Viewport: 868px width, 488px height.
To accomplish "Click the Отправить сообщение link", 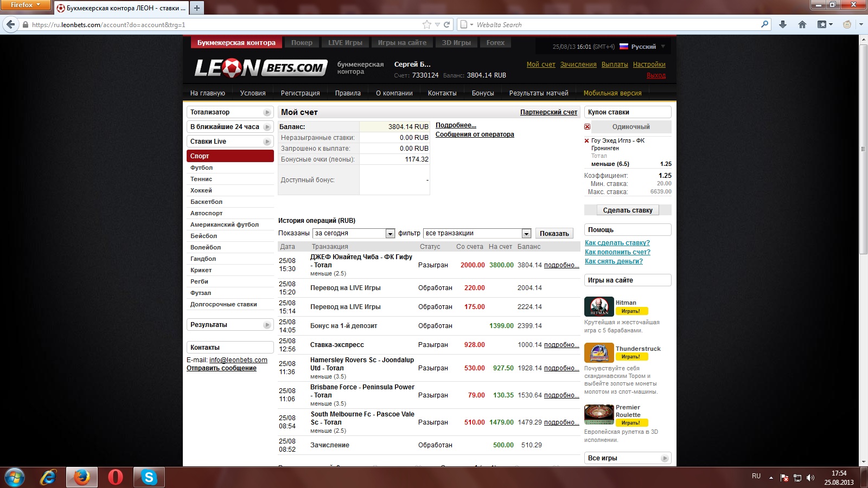I will (221, 368).
